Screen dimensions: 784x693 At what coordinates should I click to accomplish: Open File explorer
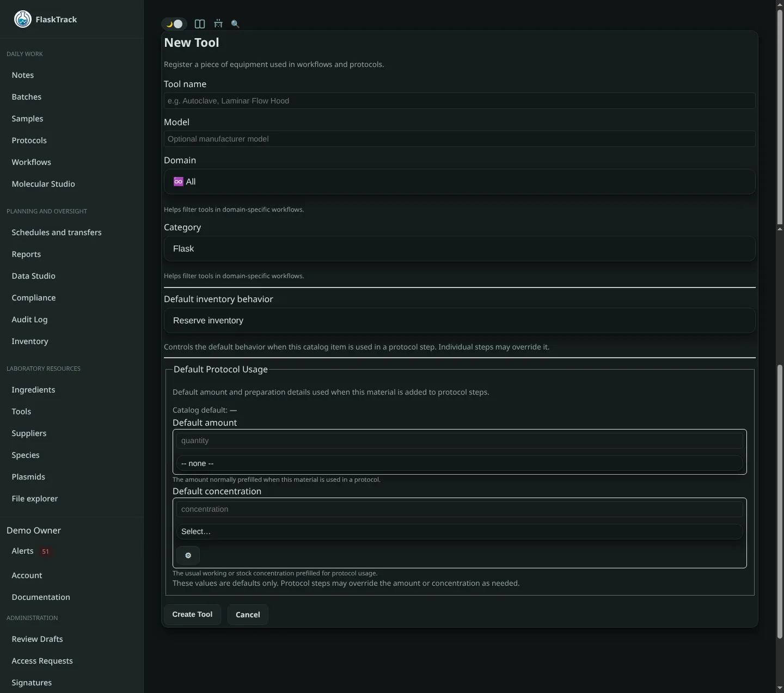click(x=35, y=499)
